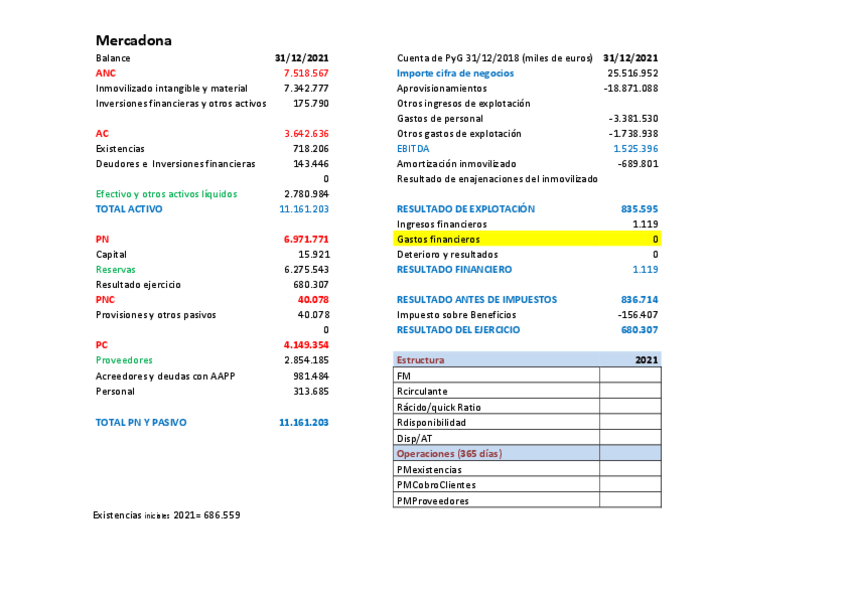Select the PN total 6.971.771

click(x=306, y=239)
